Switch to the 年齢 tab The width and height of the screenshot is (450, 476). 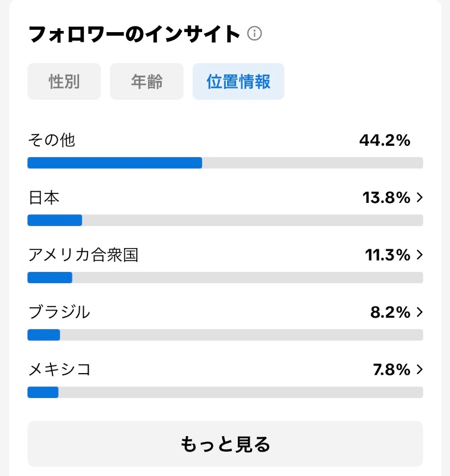147,82
